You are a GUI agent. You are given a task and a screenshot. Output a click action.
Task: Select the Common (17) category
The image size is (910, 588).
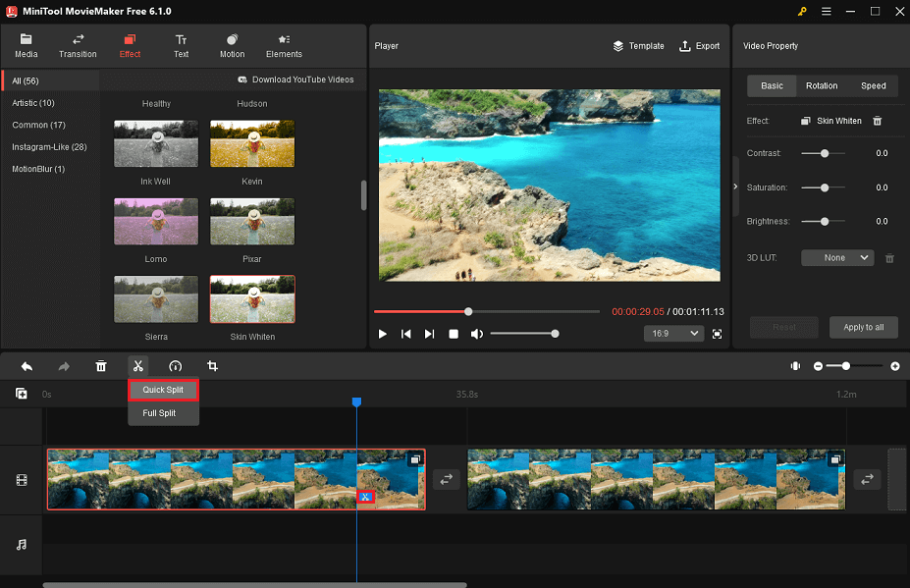[x=39, y=125]
